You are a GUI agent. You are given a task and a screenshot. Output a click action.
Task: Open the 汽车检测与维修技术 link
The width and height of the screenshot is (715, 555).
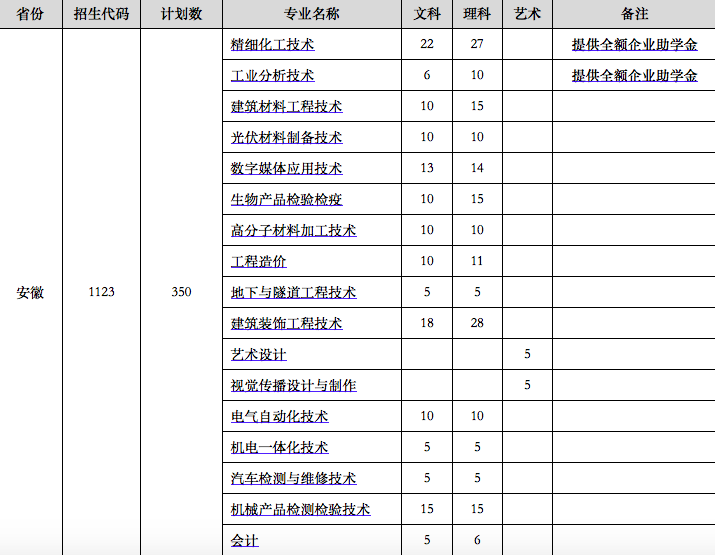click(x=293, y=478)
